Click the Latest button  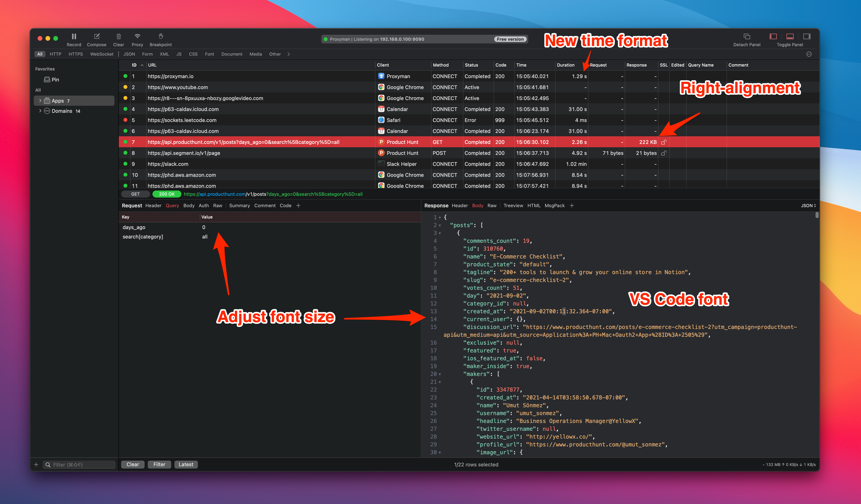(x=186, y=464)
